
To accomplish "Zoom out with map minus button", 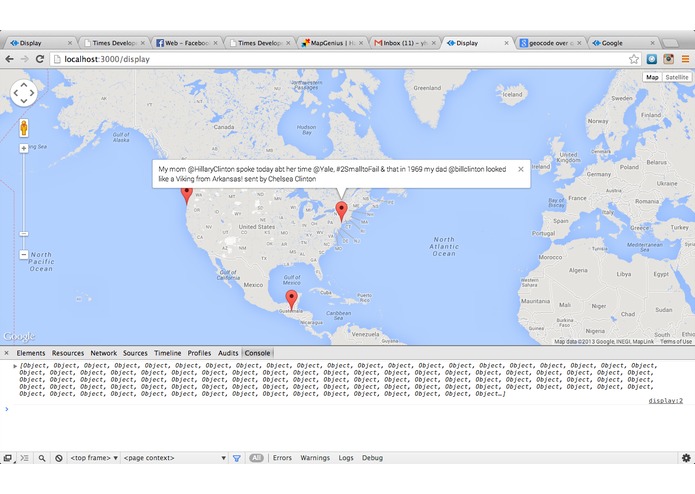I will coord(24,255).
